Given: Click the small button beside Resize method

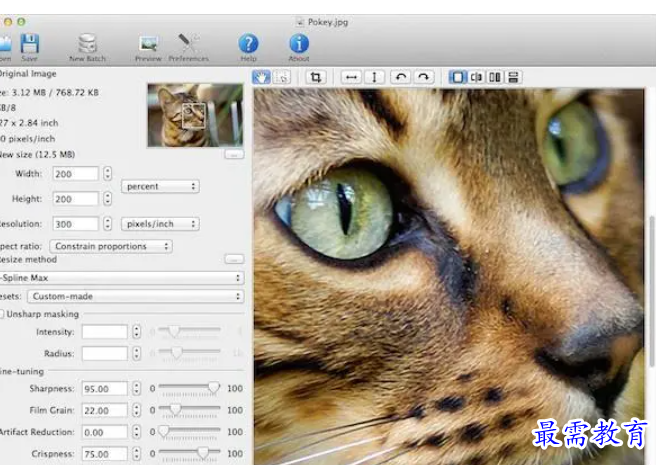Looking at the screenshot, I should point(234,259).
